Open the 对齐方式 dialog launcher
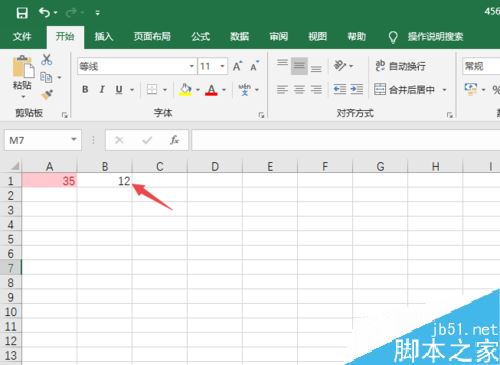Viewport: 500px width, 365px height. (450, 115)
